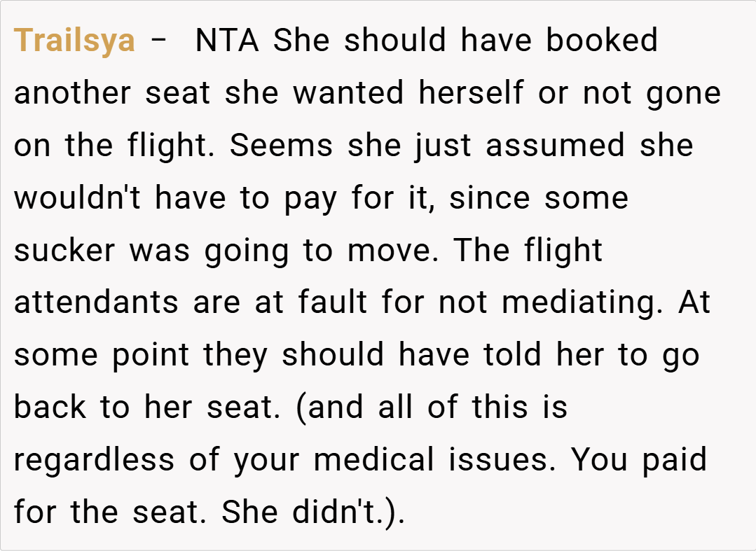The image size is (756, 551).
Task: Open the Trailsya username profile link
Action: tap(74, 41)
